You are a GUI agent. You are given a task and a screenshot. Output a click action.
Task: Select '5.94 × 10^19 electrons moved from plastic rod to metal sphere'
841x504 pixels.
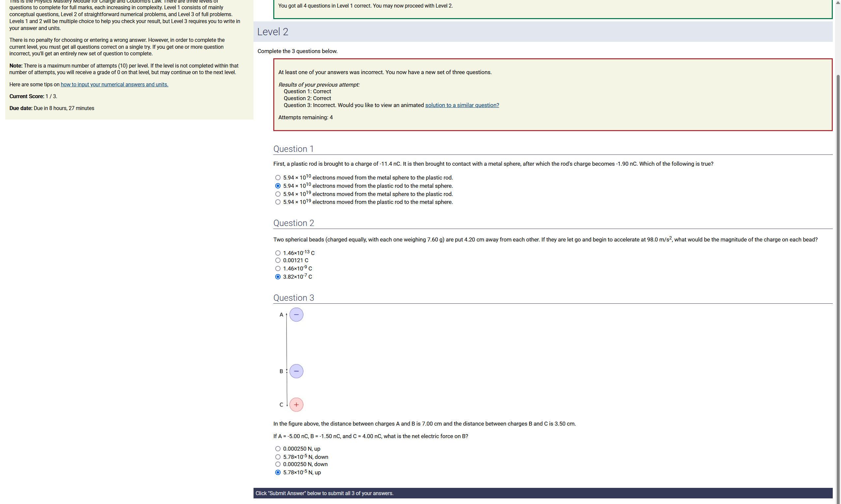click(278, 202)
